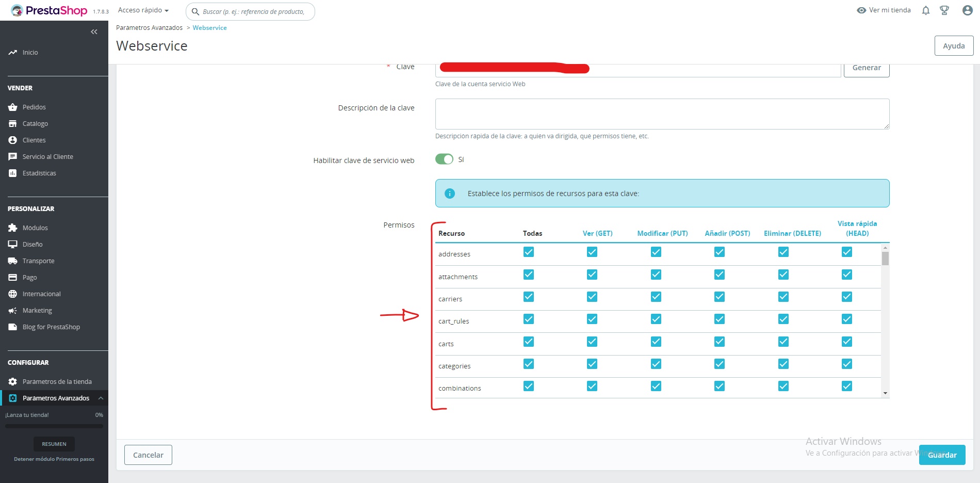This screenshot has height=483, width=980.
Task: Open the user profile avatar icon
Action: 967,10
